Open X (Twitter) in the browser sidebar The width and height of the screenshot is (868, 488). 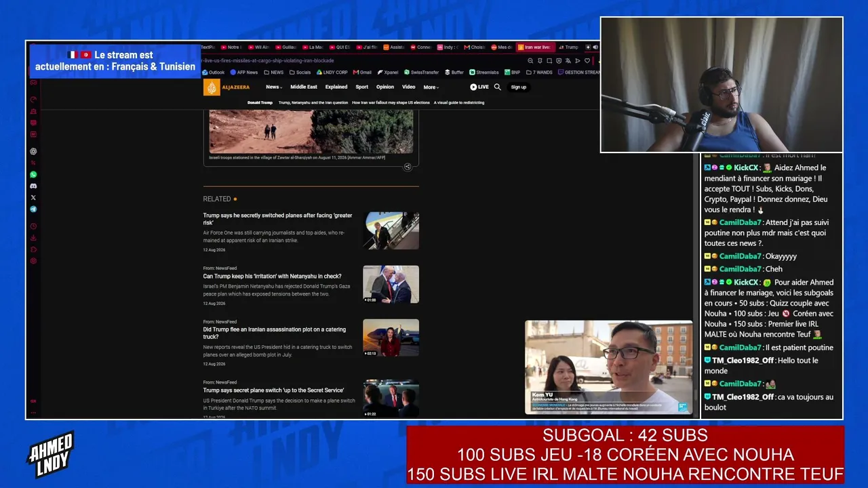tap(33, 198)
